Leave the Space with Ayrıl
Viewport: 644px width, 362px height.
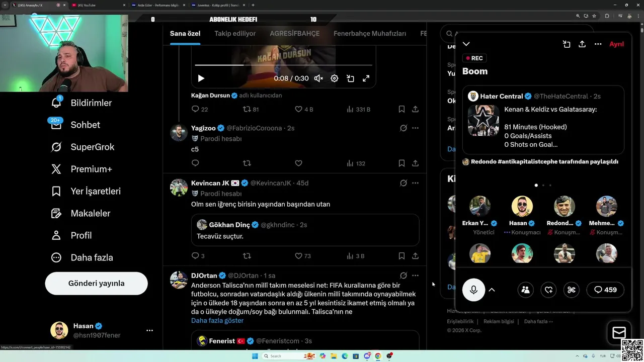(x=616, y=44)
